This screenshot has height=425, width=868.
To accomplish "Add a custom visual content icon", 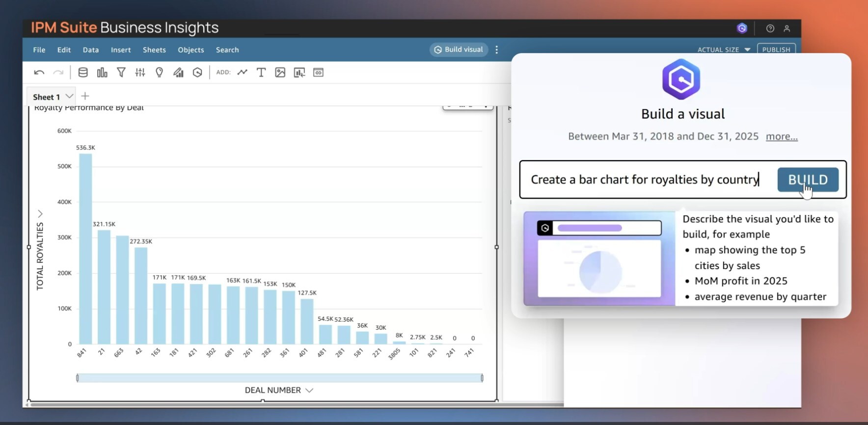I will [x=299, y=73].
